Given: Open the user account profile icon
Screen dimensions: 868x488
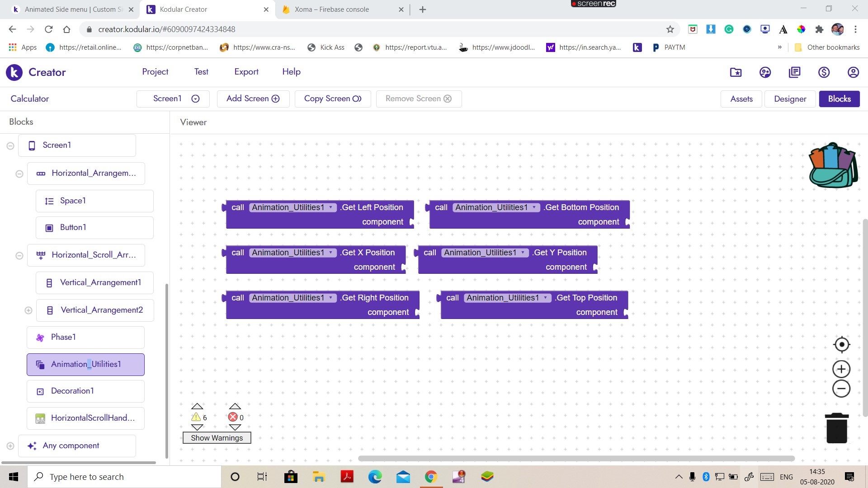Looking at the screenshot, I should [x=853, y=72].
